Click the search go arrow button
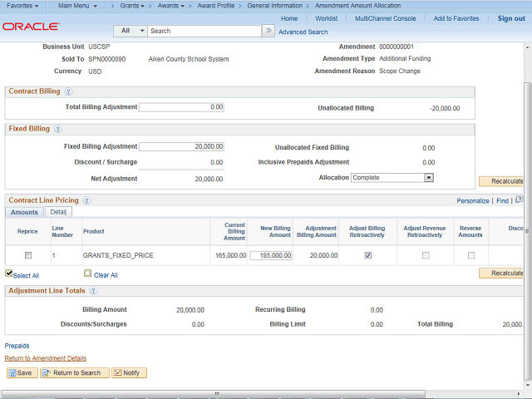Viewport: 532px width, 399px height. pos(268,31)
